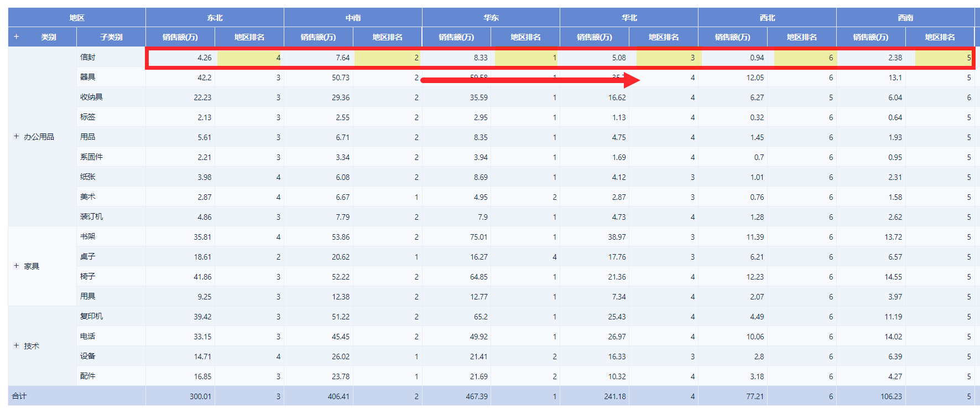Click 配件 西南 sales value 4.27
This screenshot has width=980, height=408.
pyautogui.click(x=895, y=376)
